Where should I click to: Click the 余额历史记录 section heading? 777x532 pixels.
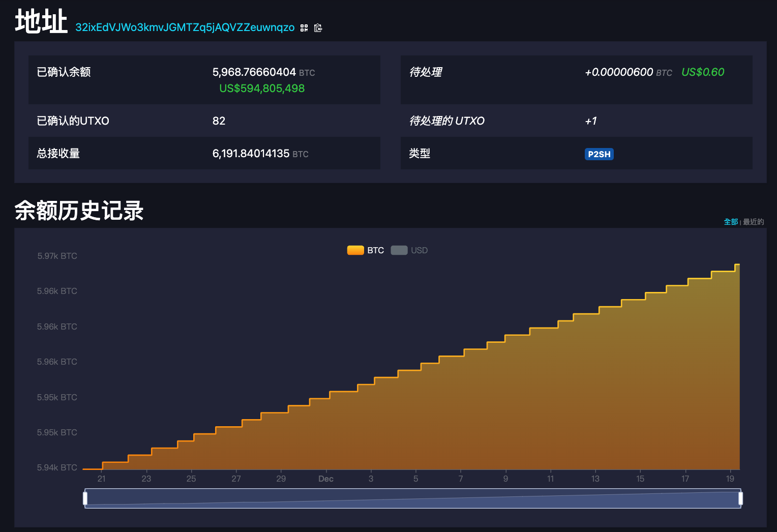[79, 211]
